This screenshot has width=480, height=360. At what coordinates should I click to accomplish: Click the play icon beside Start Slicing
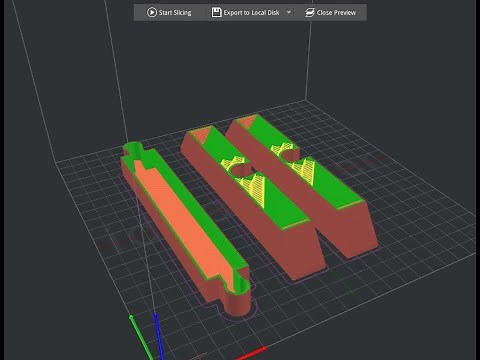152,13
